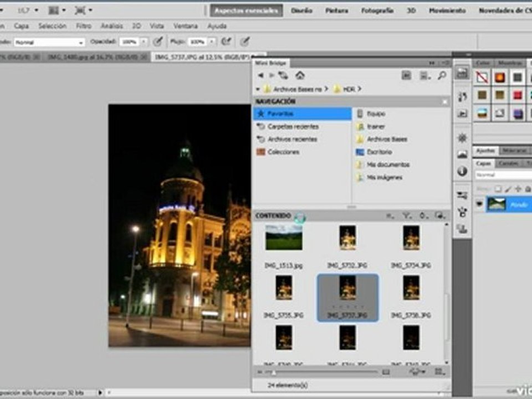The image size is (532, 399).
Task: Click the Escritorio desktop icon
Action: coord(360,152)
